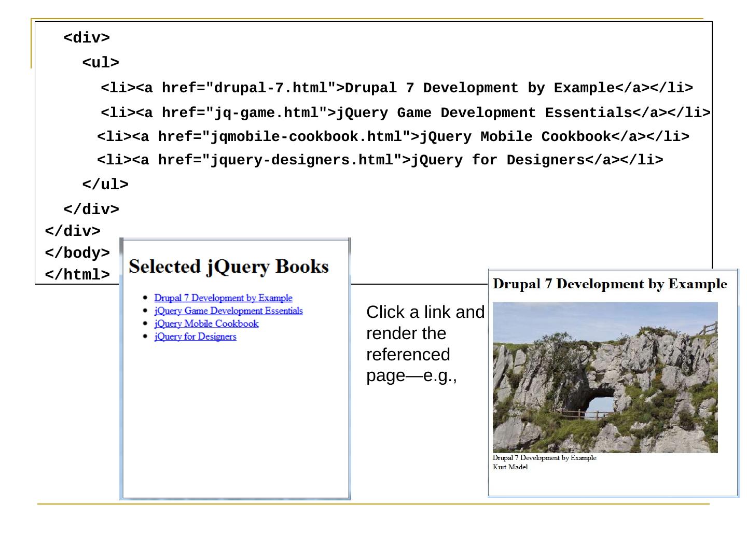The height and width of the screenshot is (560, 747).
Task: Click the jQuery Game Development Essentials link
Action: (x=228, y=311)
